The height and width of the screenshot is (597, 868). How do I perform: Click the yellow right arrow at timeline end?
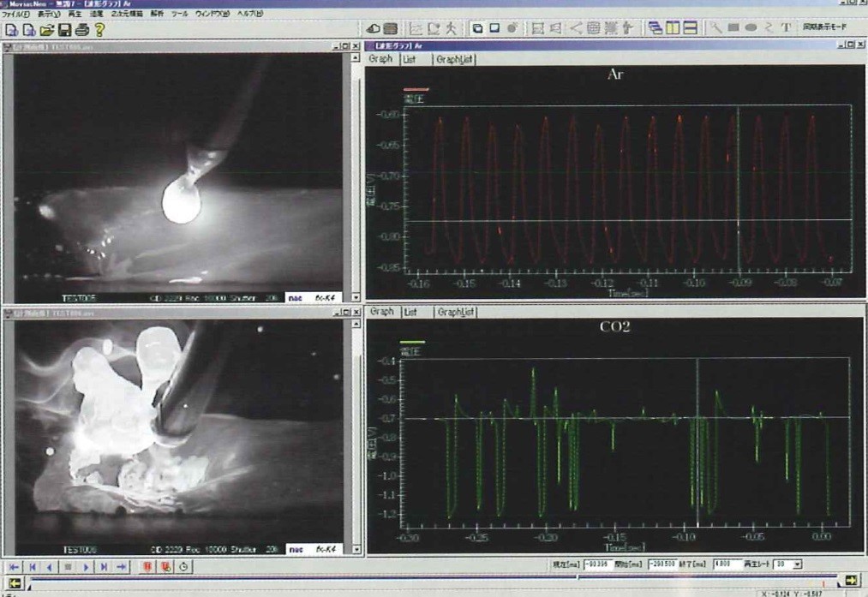pos(852,581)
